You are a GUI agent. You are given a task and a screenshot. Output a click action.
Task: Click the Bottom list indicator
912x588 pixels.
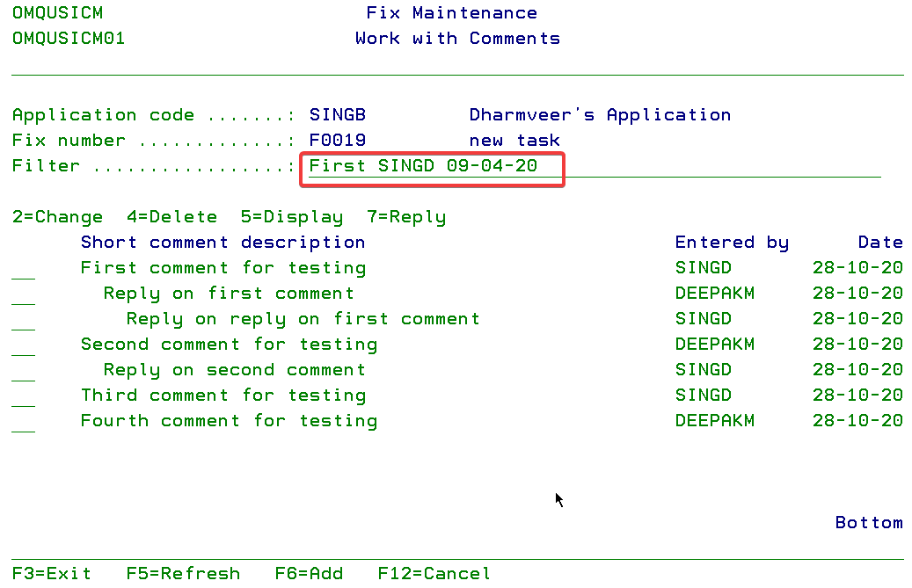(x=868, y=523)
